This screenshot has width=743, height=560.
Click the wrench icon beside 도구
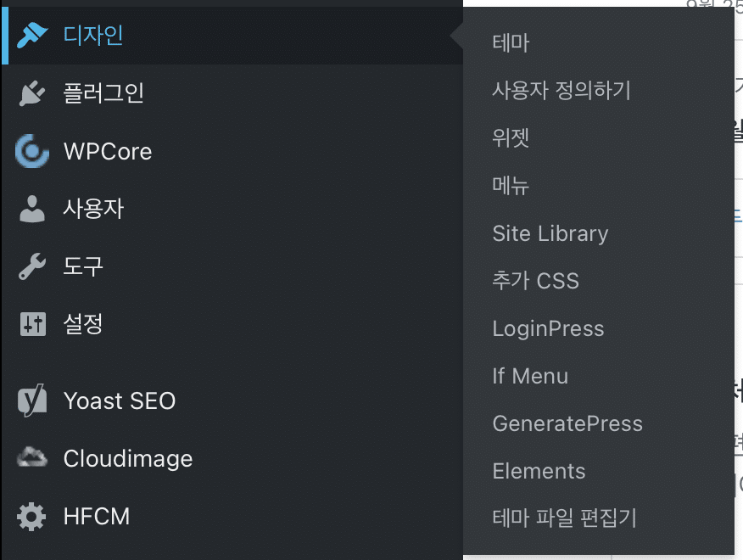coord(32,266)
